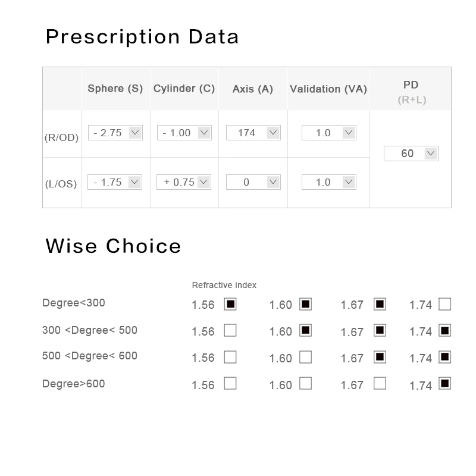
Task: Open right eye Sphere dropdown showing -2.75
Action: (115, 133)
